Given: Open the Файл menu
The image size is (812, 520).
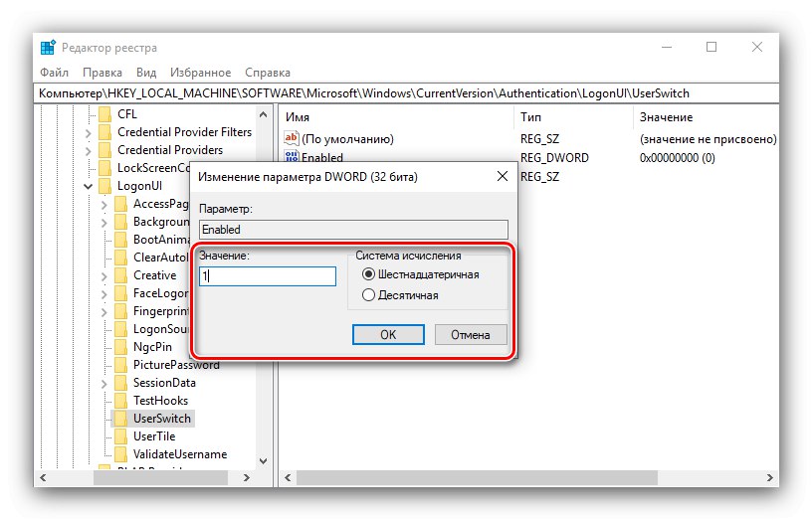Looking at the screenshot, I should (x=55, y=73).
